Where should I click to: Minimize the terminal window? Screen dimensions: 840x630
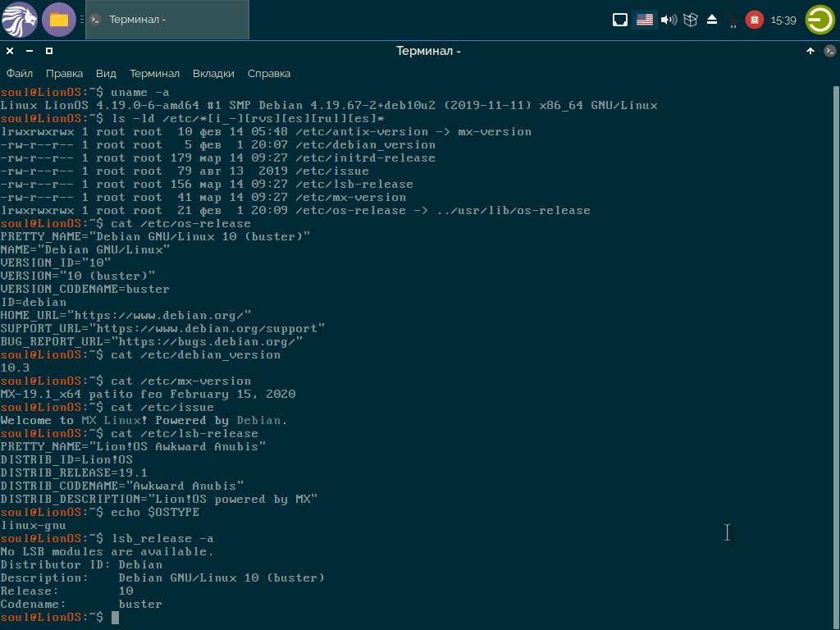30,51
